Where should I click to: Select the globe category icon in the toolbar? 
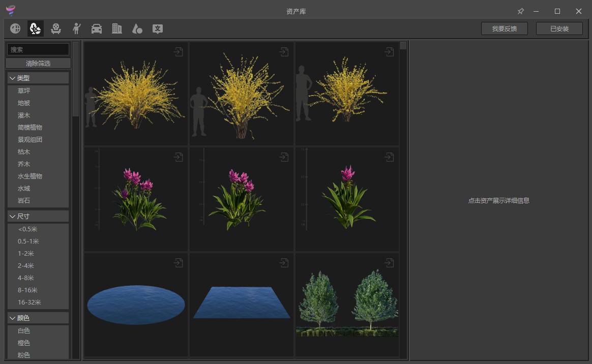pyautogui.click(x=15, y=28)
